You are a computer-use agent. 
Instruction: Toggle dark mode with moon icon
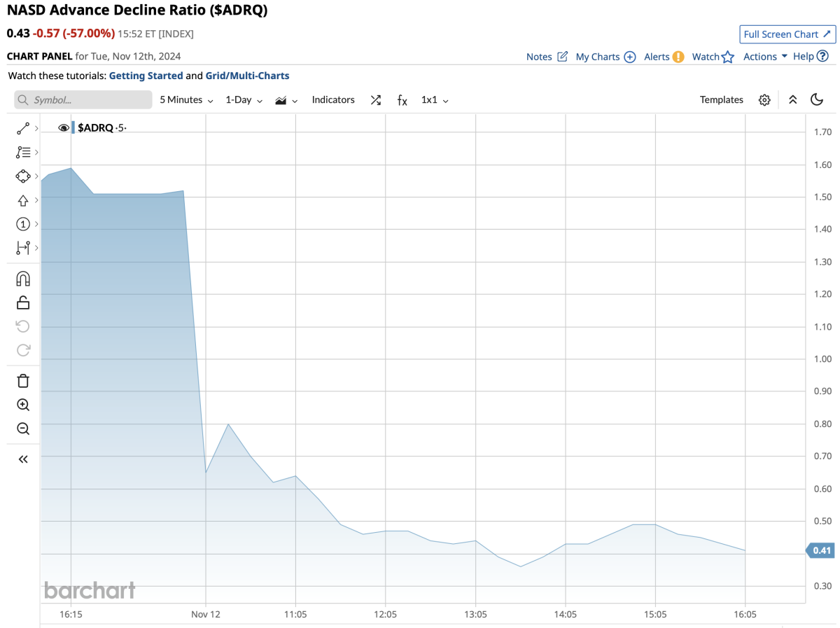click(816, 99)
